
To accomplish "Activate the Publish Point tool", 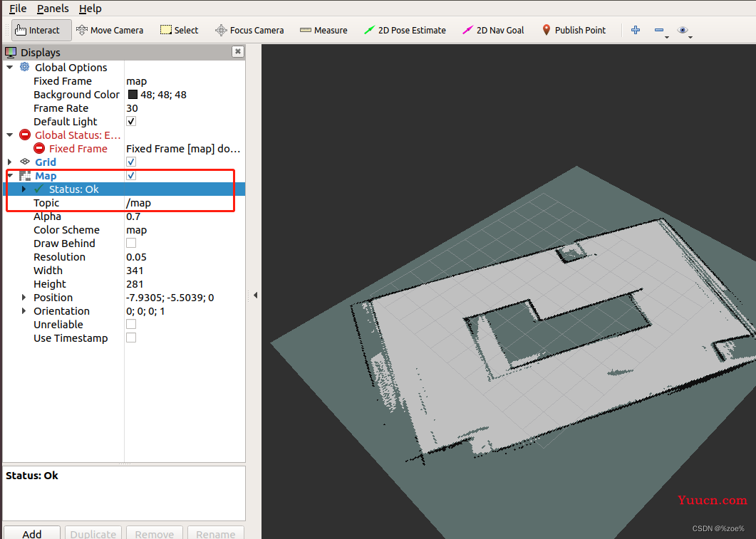I will pos(574,30).
